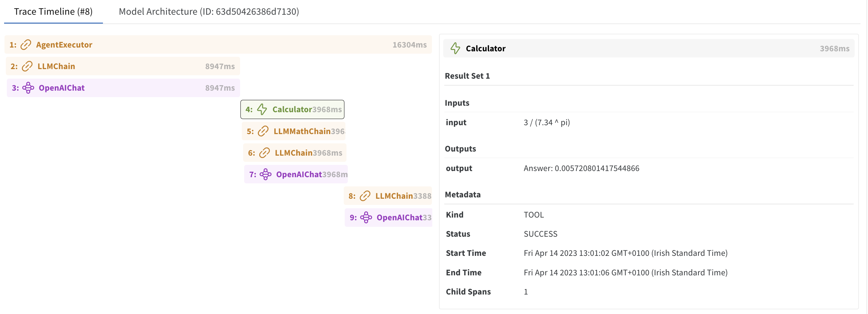
Task: Click the output answer value text
Action: (581, 168)
